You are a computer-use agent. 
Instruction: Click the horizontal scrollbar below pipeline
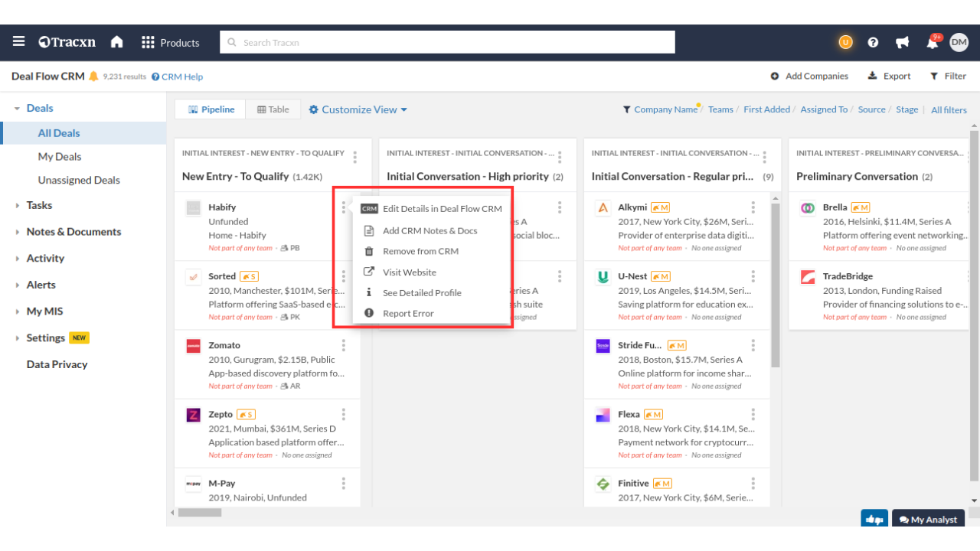200,513
